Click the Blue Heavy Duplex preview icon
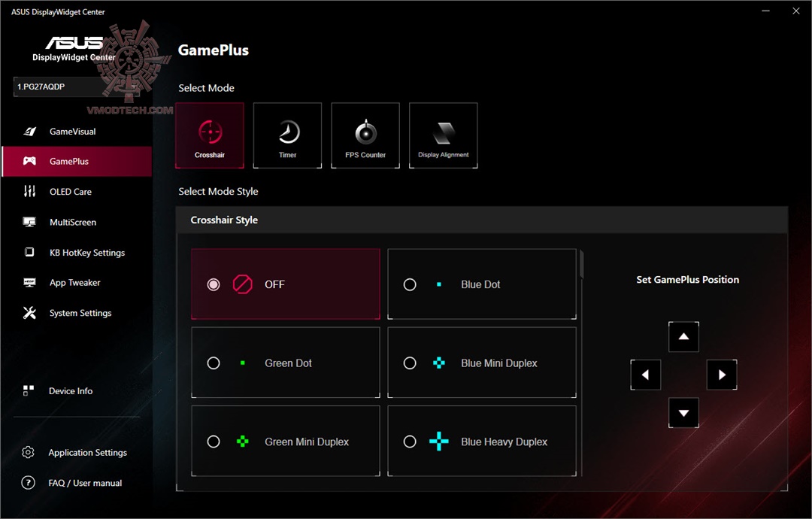Viewport: 812px width, 519px height. click(x=439, y=442)
